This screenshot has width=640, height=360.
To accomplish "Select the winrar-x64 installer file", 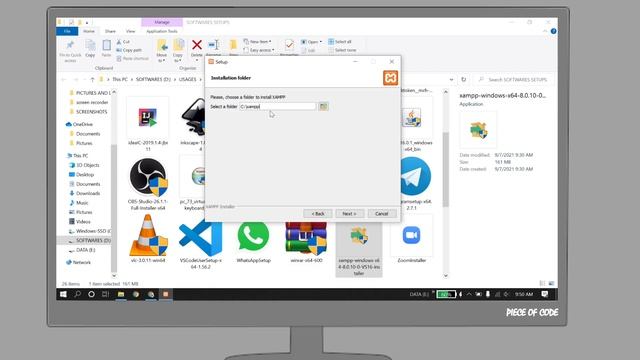I will [x=306, y=242].
